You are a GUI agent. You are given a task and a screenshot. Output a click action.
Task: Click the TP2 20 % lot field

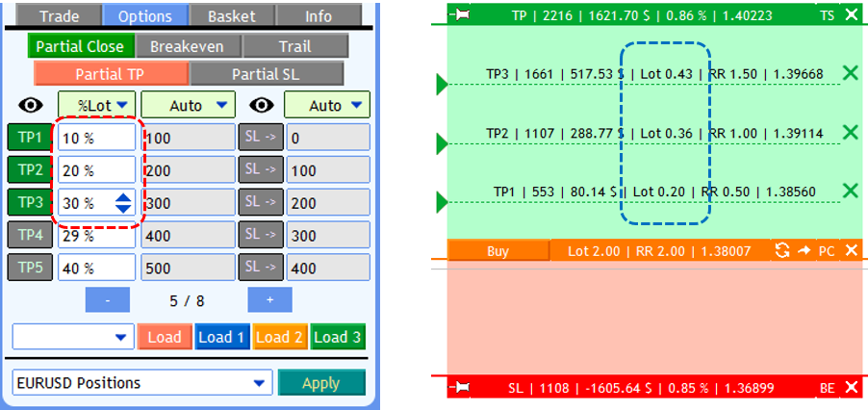(x=97, y=169)
